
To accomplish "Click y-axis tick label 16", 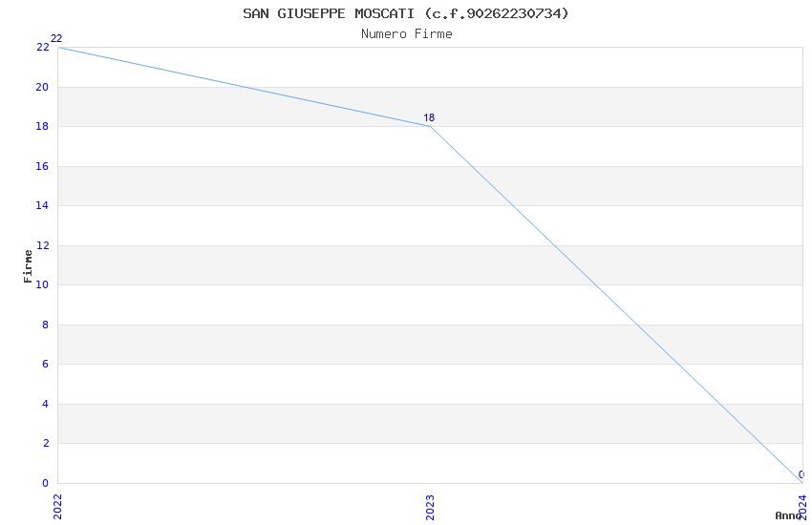I will (42, 166).
